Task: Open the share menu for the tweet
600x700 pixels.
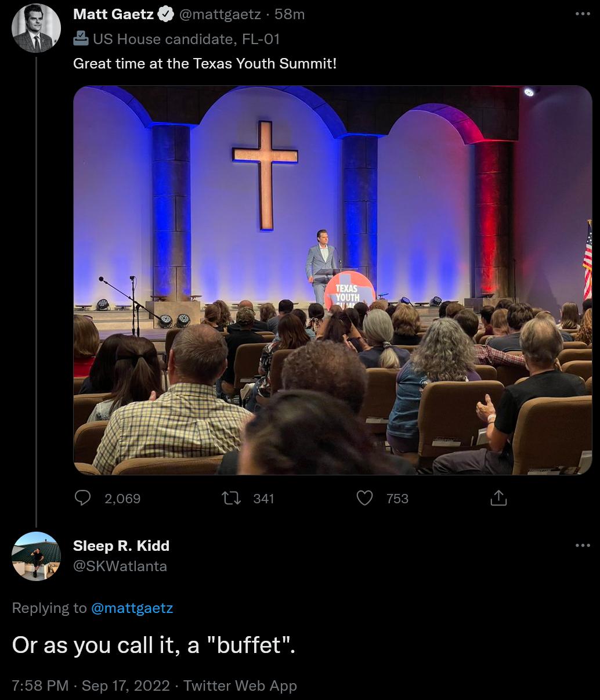Action: [x=499, y=498]
